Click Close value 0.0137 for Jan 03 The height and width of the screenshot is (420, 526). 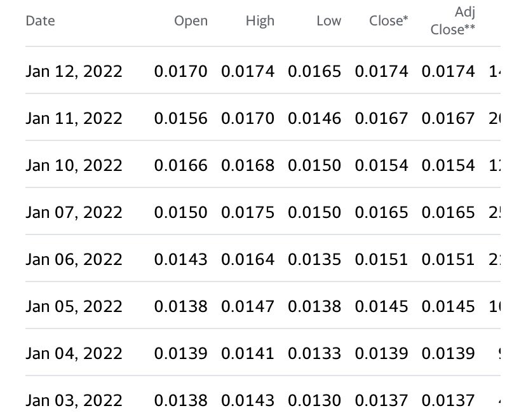coord(381,400)
